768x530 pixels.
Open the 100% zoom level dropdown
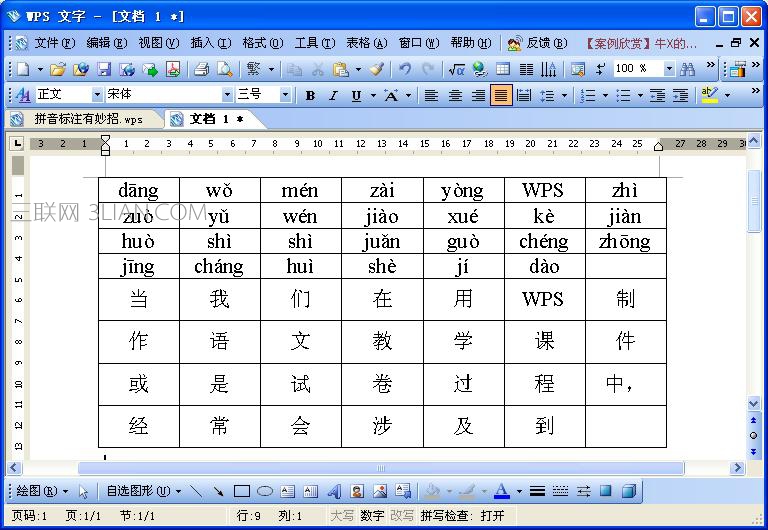(670, 69)
